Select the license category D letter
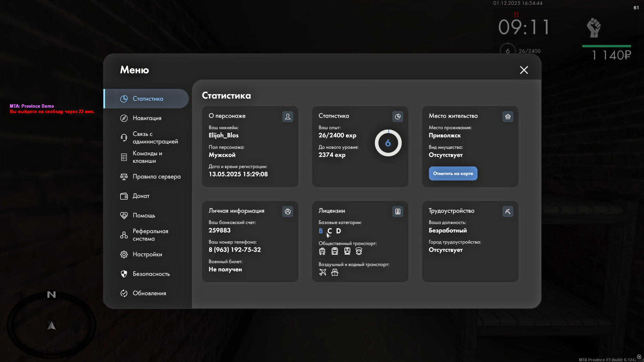 click(x=339, y=231)
